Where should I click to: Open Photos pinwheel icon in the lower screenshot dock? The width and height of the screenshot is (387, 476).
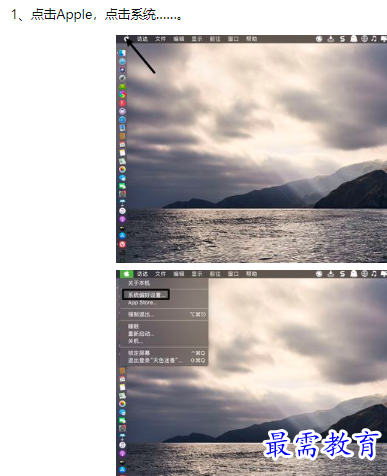coord(122,404)
